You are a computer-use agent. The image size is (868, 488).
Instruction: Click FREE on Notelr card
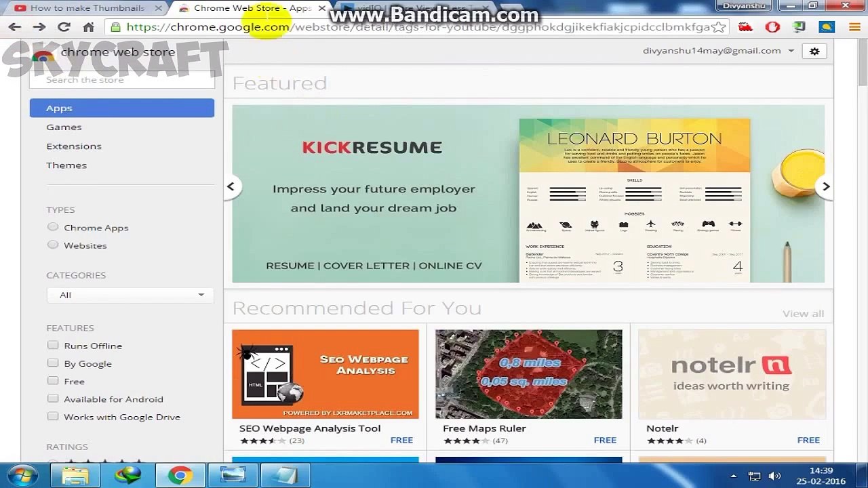click(x=808, y=440)
